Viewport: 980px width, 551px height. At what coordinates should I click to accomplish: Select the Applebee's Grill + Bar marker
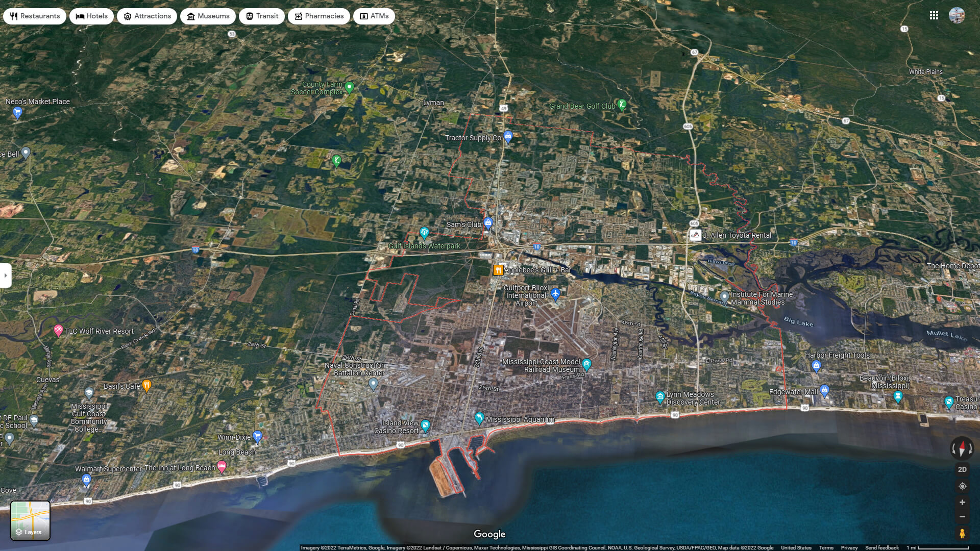coord(498,269)
